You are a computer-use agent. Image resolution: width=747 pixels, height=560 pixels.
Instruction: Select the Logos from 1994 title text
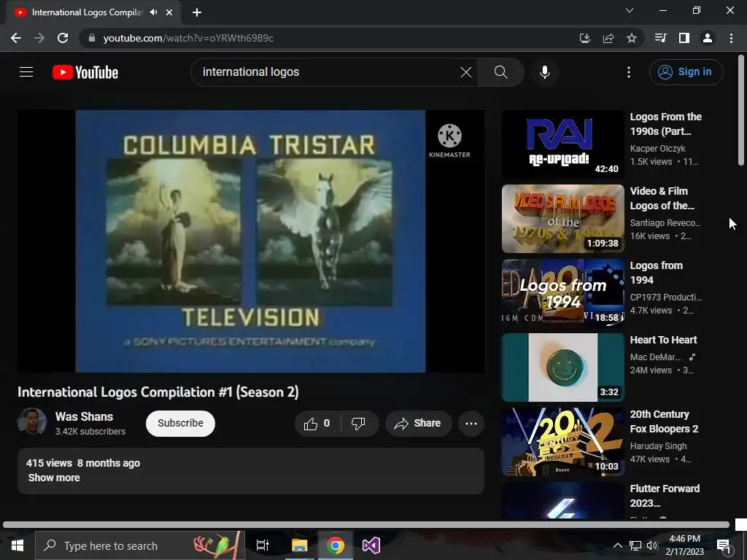(x=656, y=273)
